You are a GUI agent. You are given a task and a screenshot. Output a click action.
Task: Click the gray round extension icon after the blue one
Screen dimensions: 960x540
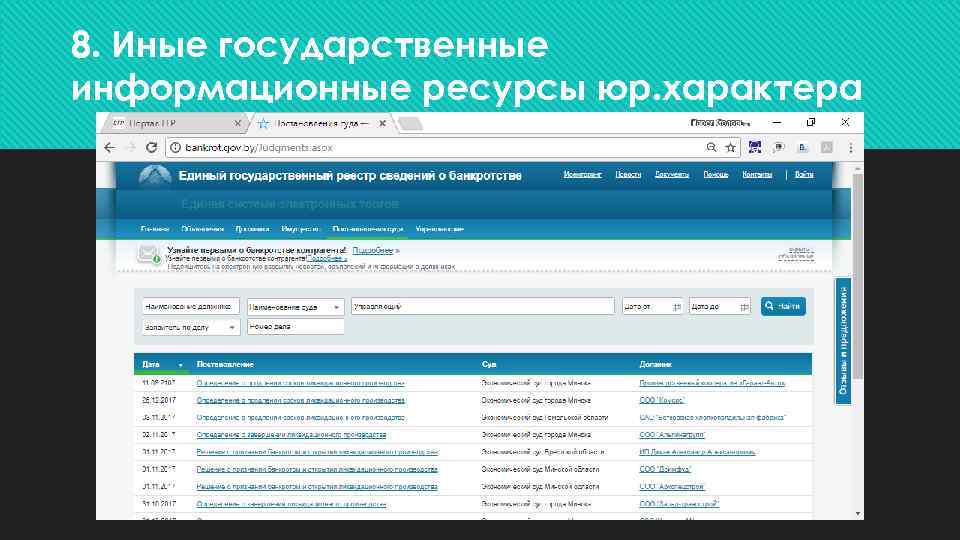779,148
